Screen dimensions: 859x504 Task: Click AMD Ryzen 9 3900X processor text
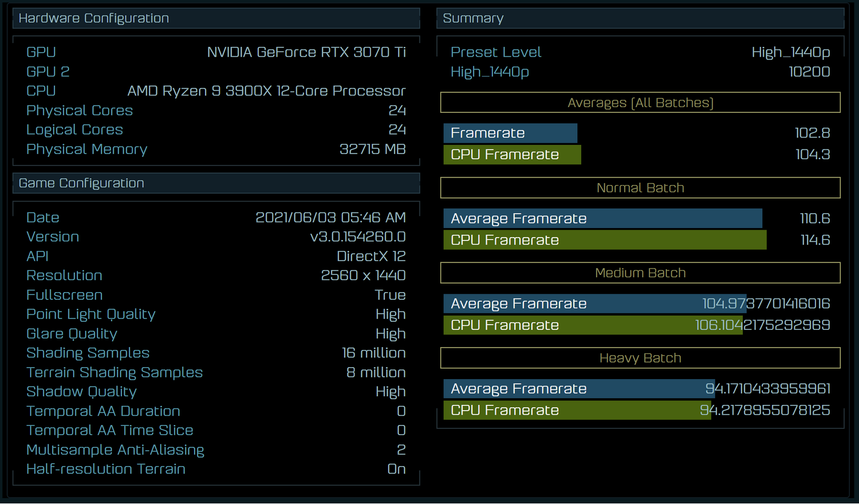[x=266, y=91]
